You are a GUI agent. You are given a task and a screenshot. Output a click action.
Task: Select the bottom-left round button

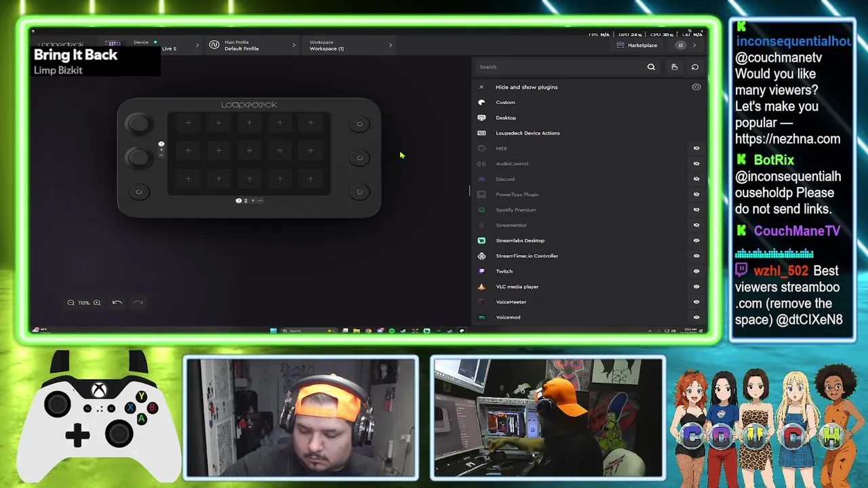[139, 192]
